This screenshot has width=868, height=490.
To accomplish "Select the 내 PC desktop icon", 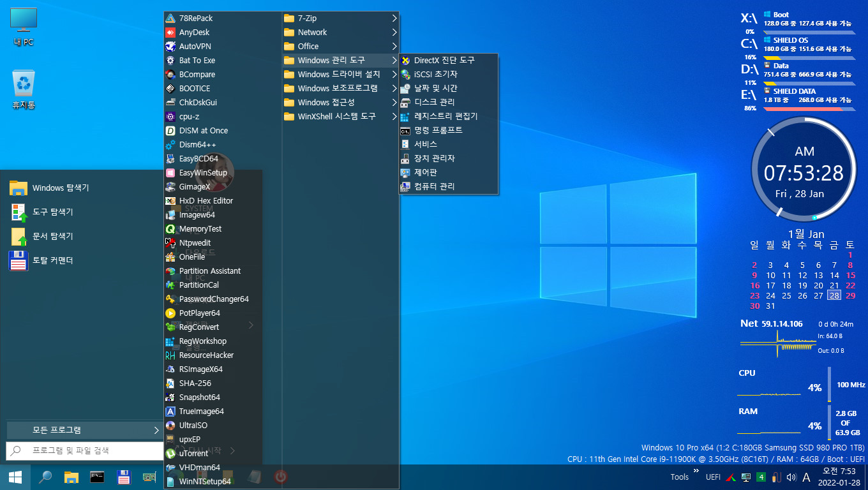I will pos(24,27).
